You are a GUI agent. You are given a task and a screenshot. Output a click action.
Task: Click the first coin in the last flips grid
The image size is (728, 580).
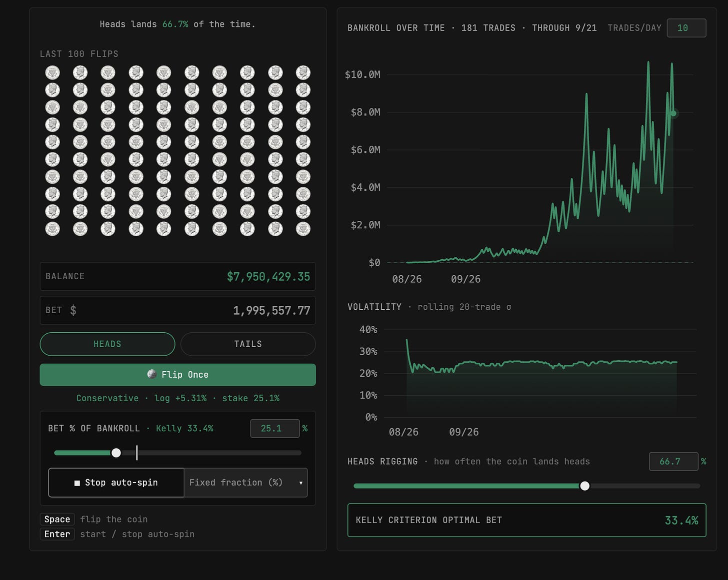52,73
